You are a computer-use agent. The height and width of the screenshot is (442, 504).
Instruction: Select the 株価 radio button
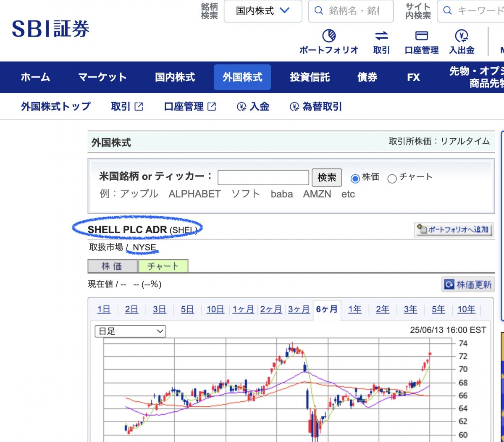click(x=355, y=179)
